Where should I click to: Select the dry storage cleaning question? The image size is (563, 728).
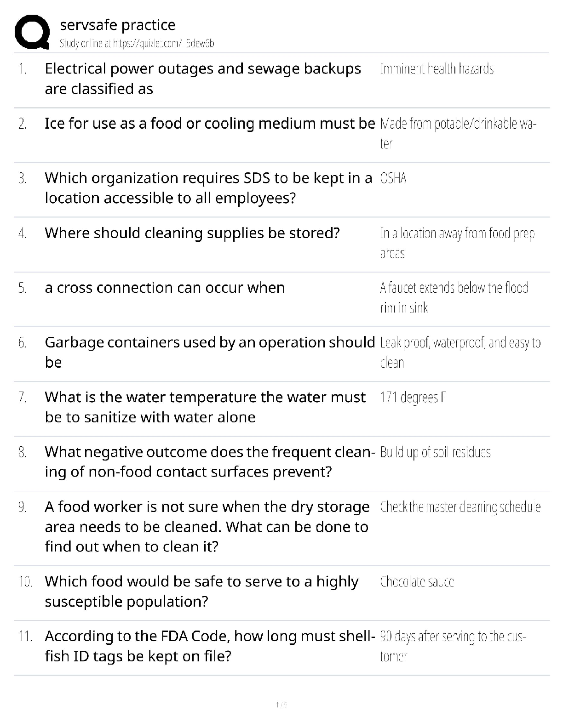[x=207, y=527]
